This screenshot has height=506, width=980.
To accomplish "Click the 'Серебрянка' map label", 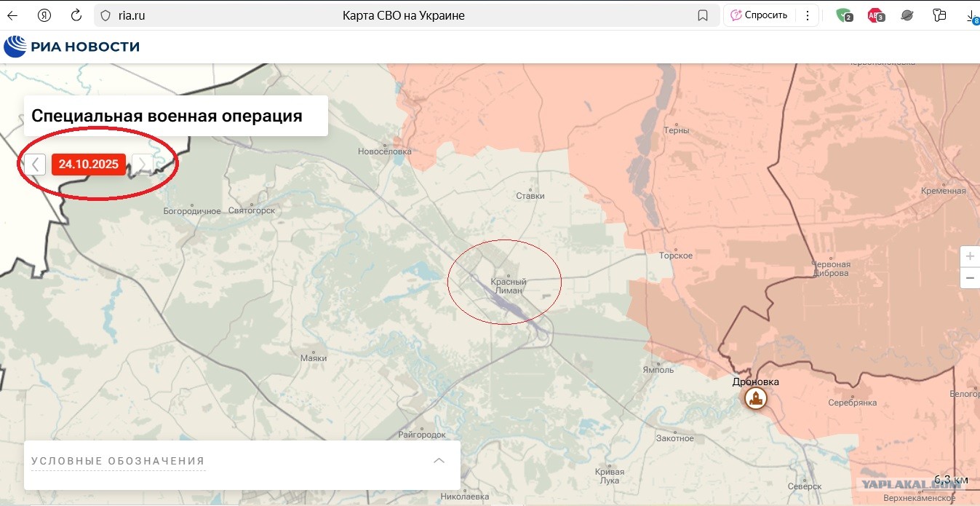I will click(x=853, y=403).
